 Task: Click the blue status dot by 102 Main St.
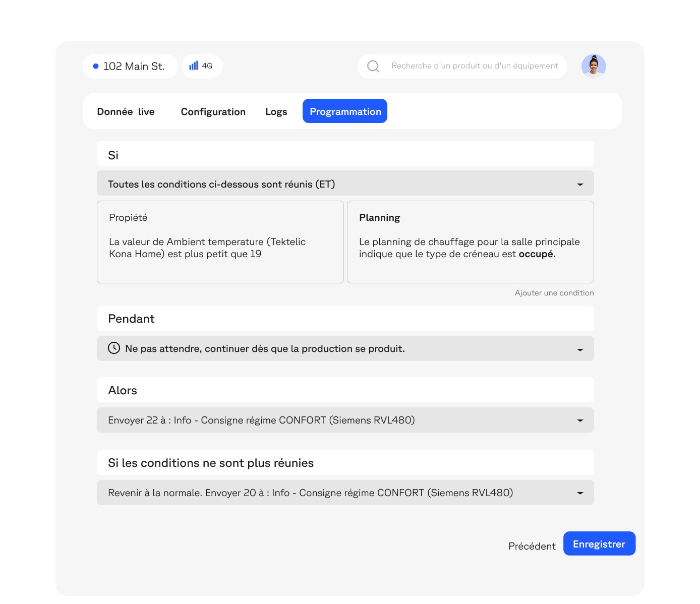(96, 66)
